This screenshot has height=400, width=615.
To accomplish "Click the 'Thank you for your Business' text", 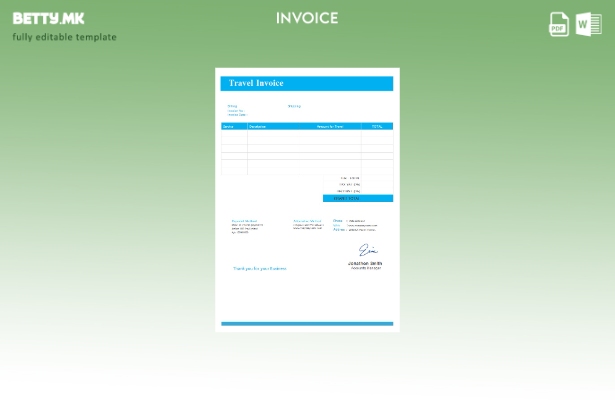I will tap(259, 268).
